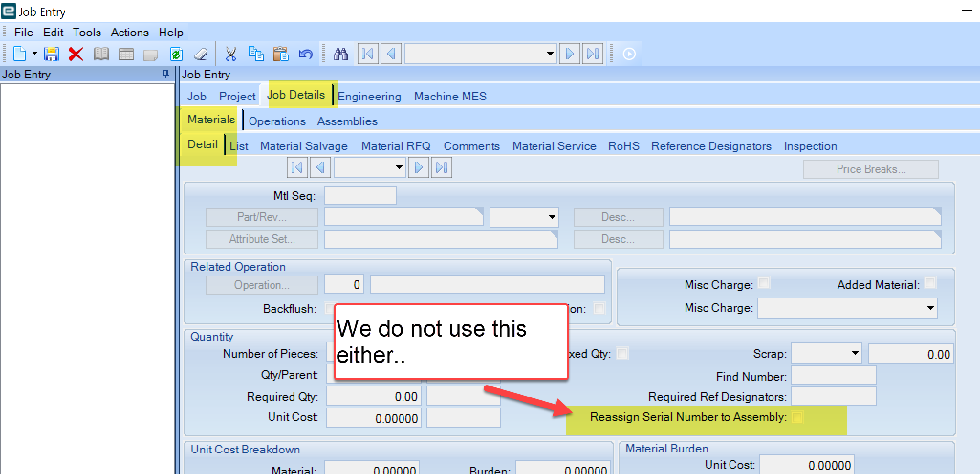Create a new job document
980x474 pixels.
19,54
